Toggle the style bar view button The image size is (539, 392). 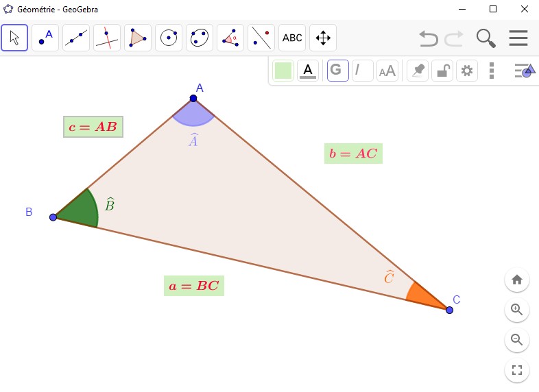click(525, 71)
